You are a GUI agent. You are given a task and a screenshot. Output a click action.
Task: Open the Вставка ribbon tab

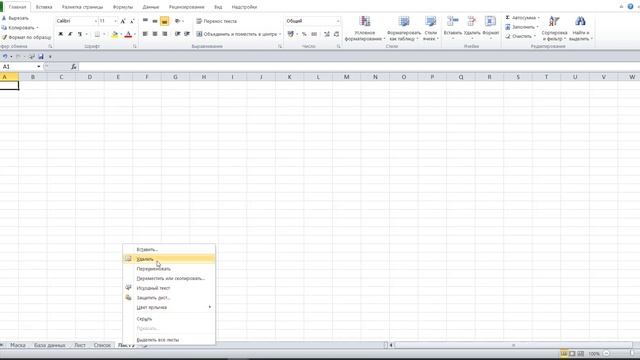point(44,7)
